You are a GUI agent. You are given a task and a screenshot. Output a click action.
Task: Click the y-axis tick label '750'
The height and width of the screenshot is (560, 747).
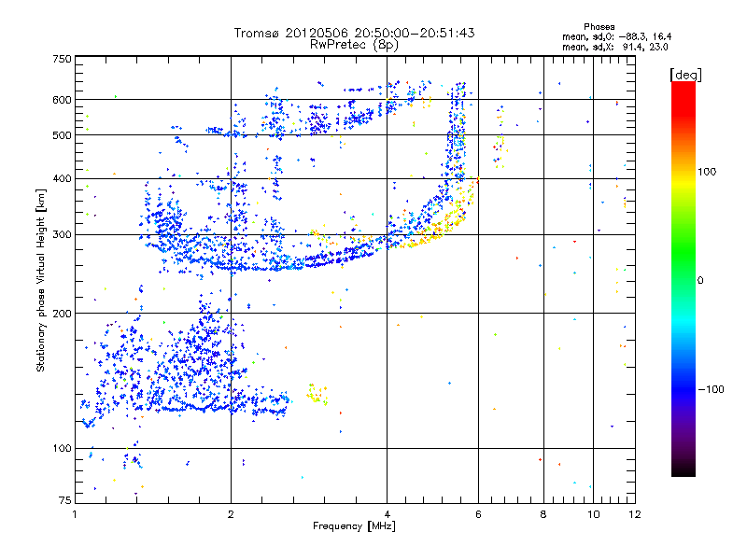point(62,59)
